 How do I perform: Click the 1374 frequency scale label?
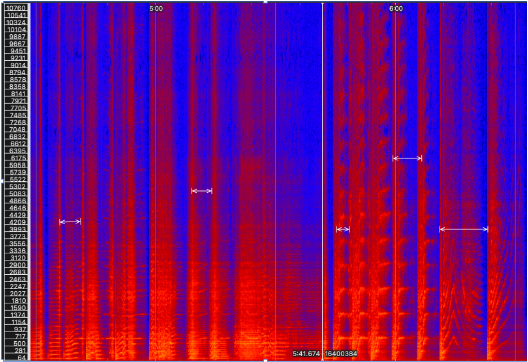point(16,315)
